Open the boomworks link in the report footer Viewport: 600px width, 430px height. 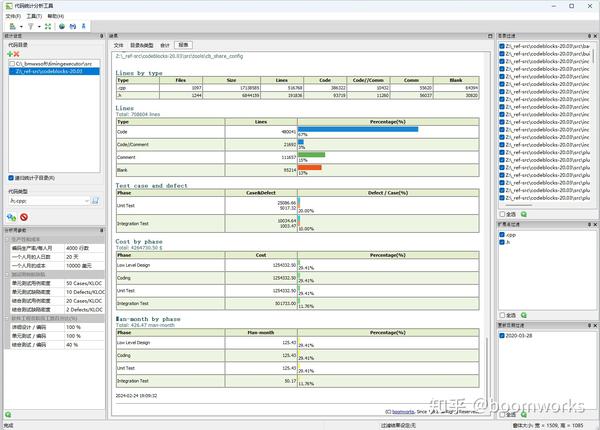pyautogui.click(x=403, y=412)
